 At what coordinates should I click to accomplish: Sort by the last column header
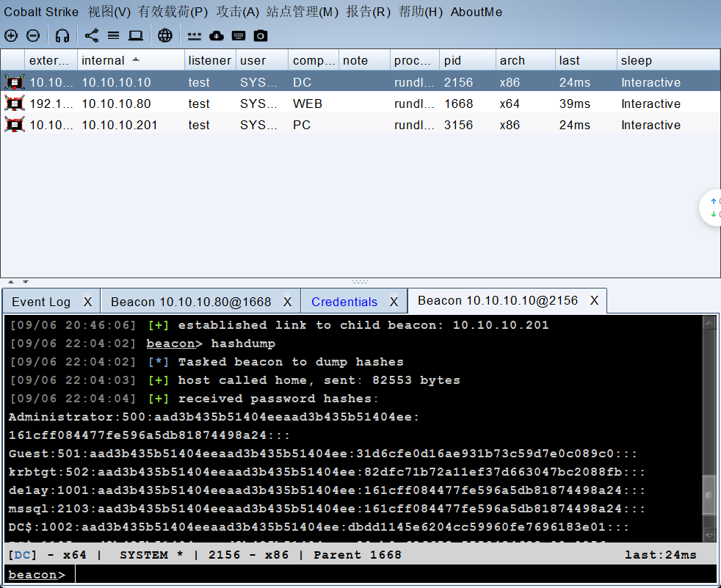(586, 60)
